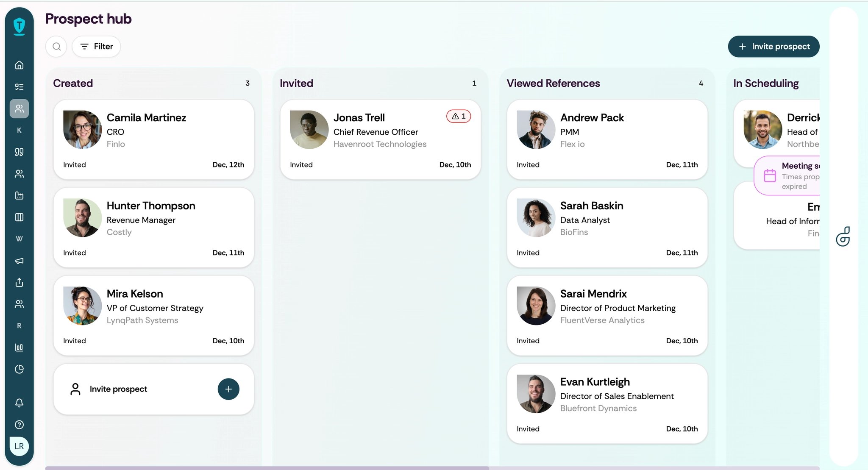Click Hunter Thompson's profile photo
The width and height of the screenshot is (868, 470).
(x=82, y=218)
